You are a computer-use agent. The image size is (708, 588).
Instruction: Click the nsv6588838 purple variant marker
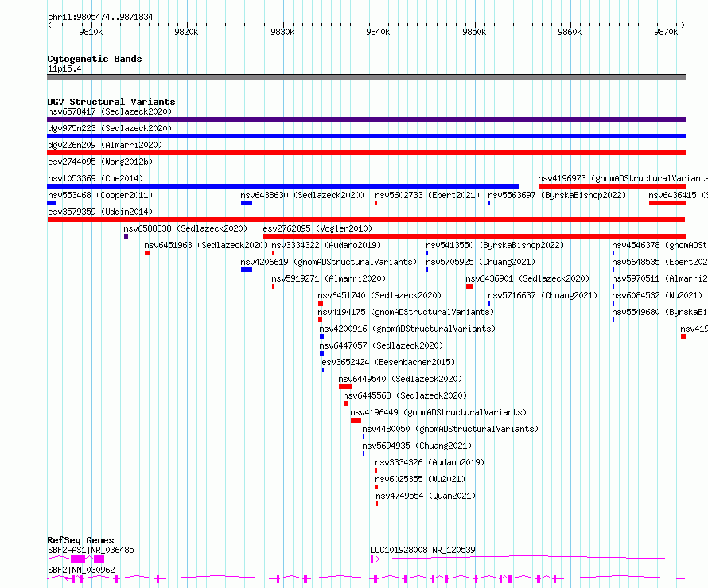click(126, 236)
